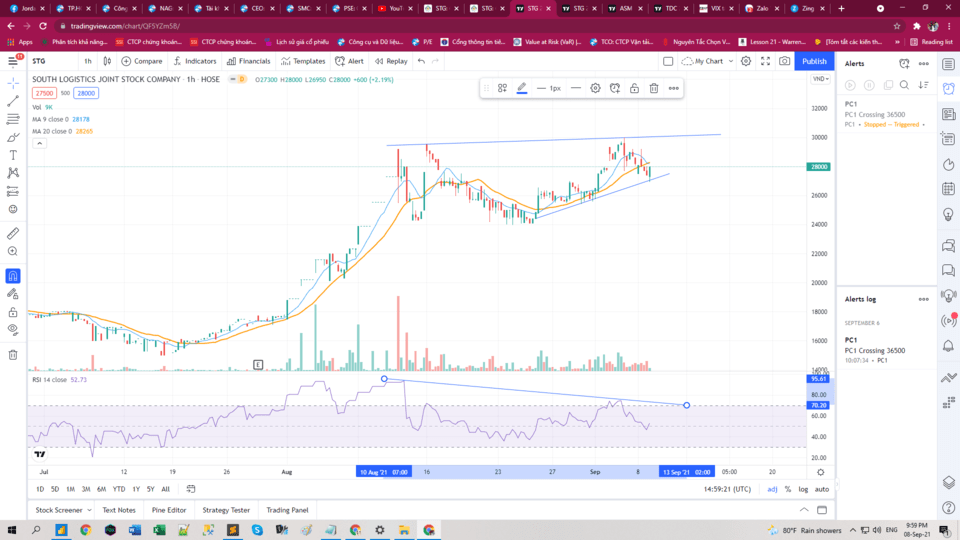Select the YTD time range
The width and height of the screenshot is (960, 540).
pyautogui.click(x=119, y=489)
